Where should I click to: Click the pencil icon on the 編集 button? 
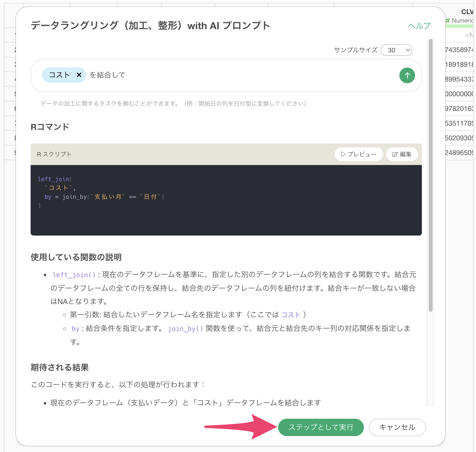[x=395, y=154]
